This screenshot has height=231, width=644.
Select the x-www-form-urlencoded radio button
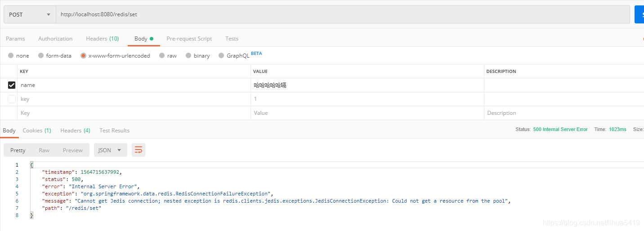83,56
